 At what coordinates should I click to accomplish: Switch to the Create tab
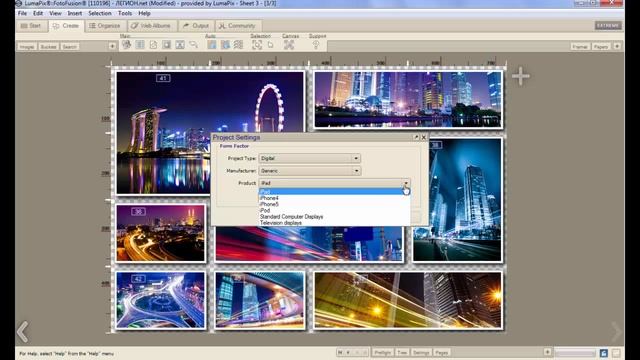click(66, 26)
